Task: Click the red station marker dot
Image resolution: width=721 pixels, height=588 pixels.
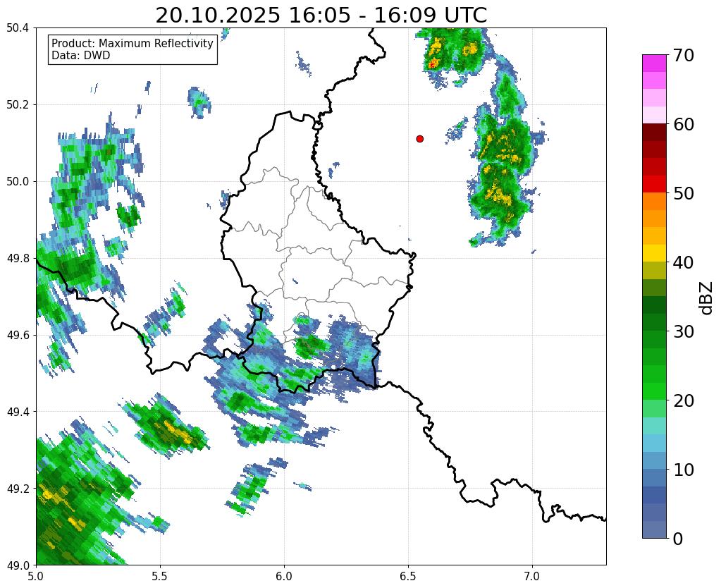Action: tap(419, 139)
